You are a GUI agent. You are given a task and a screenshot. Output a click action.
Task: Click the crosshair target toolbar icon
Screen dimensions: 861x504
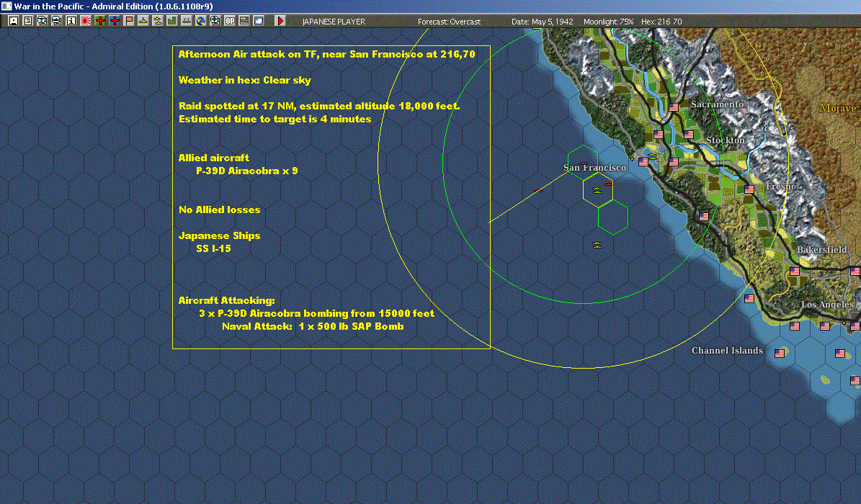[215, 21]
